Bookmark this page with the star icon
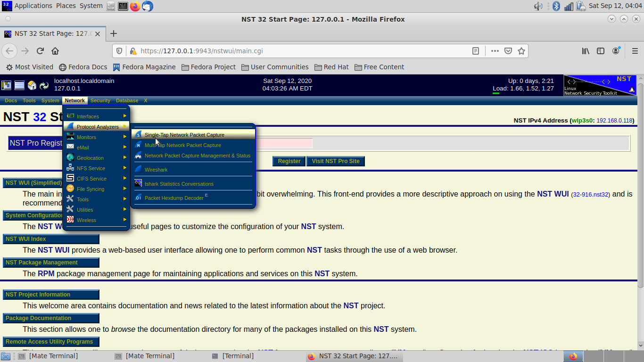This screenshot has height=362, width=644. coord(521,51)
